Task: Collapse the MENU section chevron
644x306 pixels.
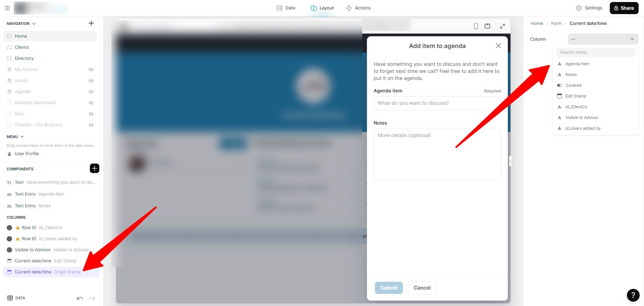Action: click(22, 137)
